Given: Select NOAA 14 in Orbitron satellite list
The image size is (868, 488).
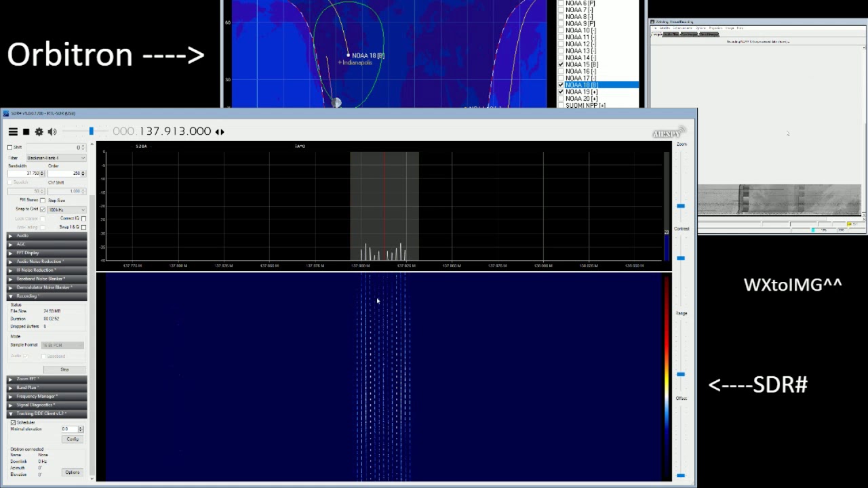Looking at the screenshot, I should tap(580, 58).
